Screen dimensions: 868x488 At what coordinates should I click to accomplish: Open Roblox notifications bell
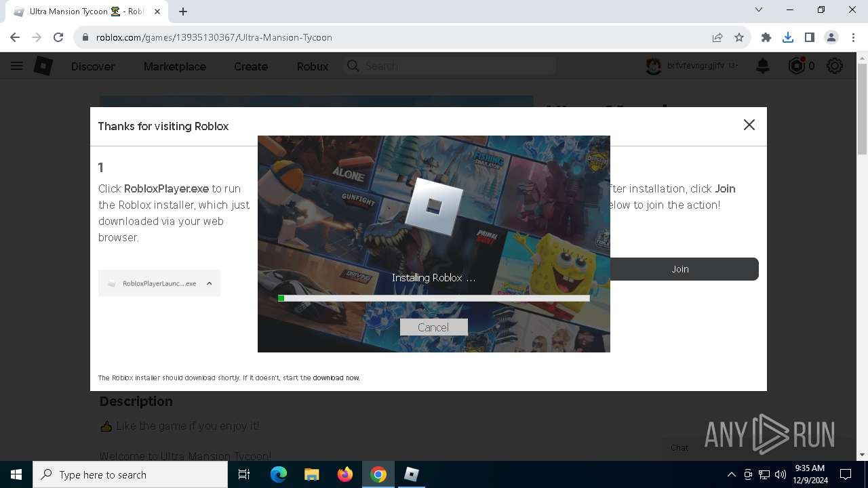(763, 66)
